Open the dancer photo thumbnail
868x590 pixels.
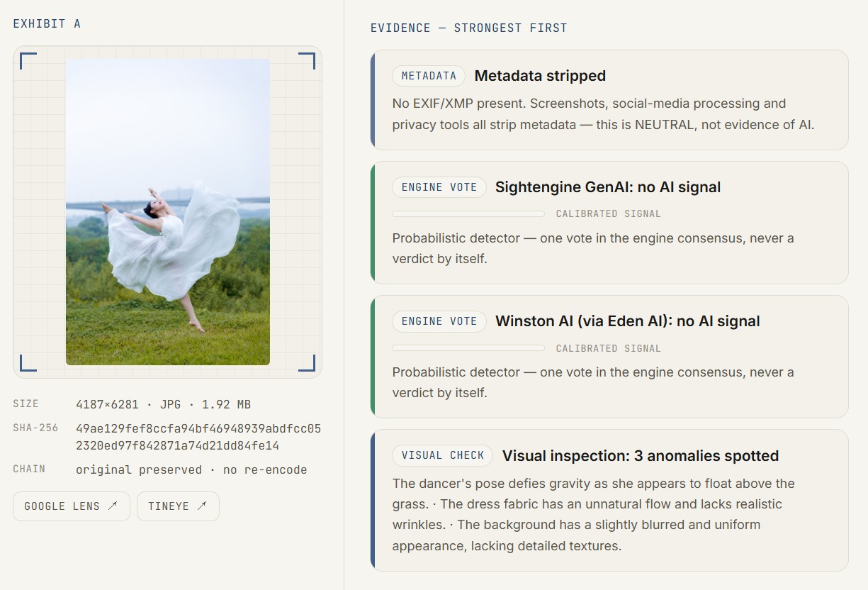pos(168,212)
